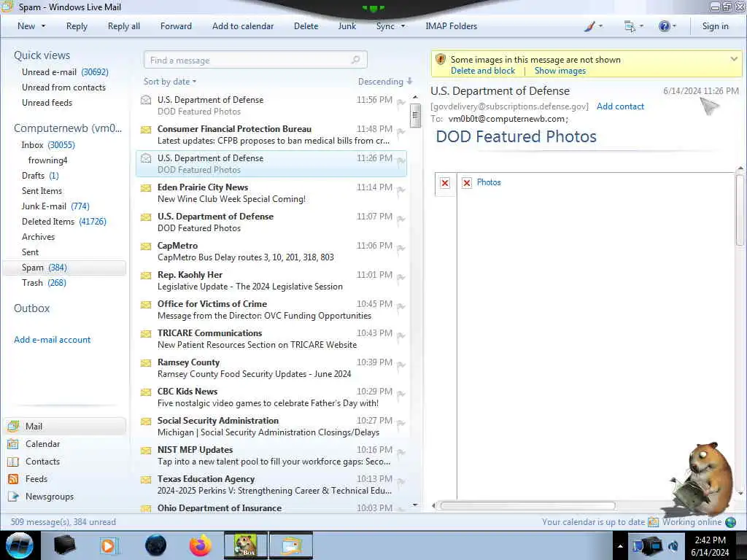Click the search magnifier in Find box

click(x=355, y=60)
